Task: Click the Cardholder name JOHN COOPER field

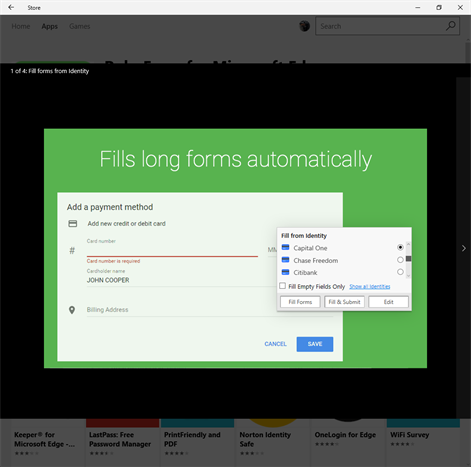Action: (x=182, y=280)
